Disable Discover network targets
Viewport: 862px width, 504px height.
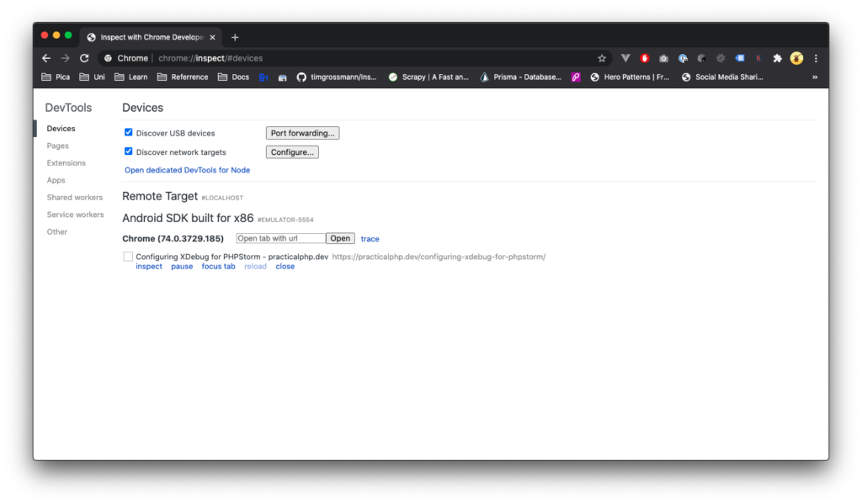129,151
